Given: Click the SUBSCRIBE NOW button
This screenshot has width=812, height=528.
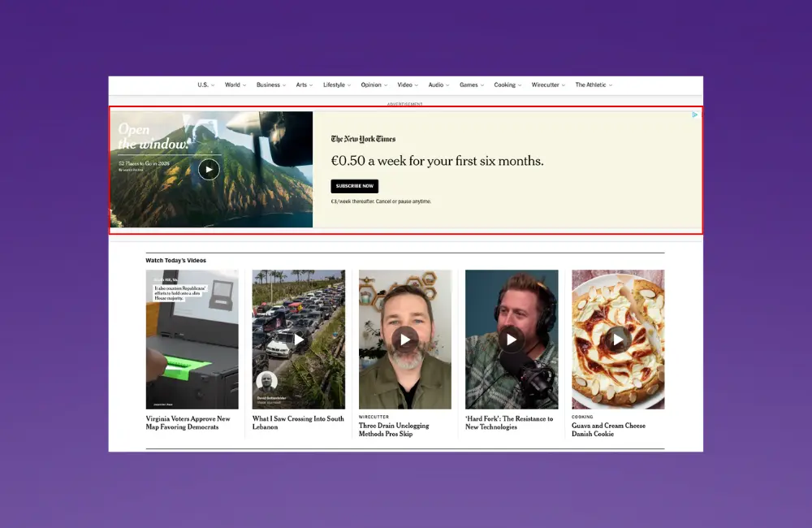Looking at the screenshot, I should pyautogui.click(x=354, y=186).
